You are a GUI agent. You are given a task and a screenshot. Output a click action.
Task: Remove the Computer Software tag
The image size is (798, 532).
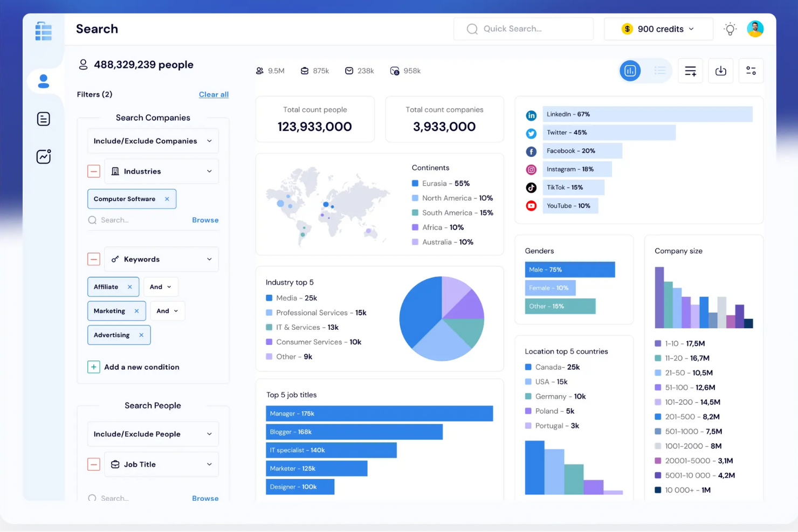167,199
